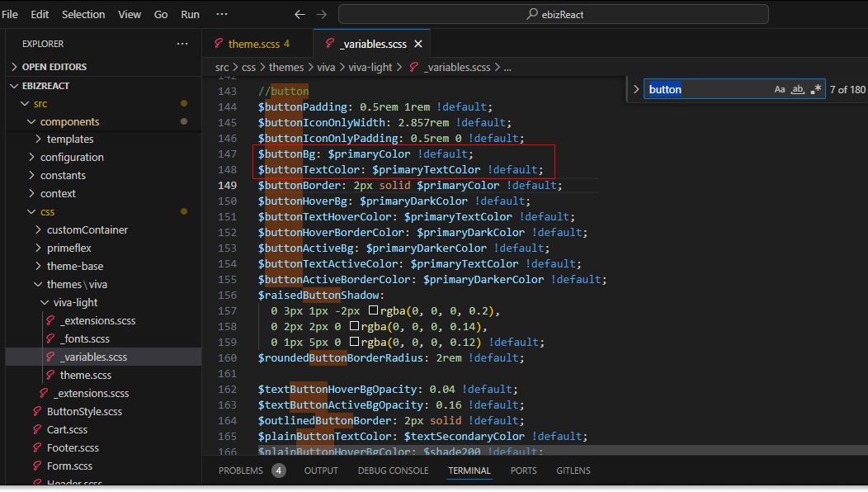Viewport: 868px width, 492px height.
Task: Open the Selection menu
Action: (83, 14)
